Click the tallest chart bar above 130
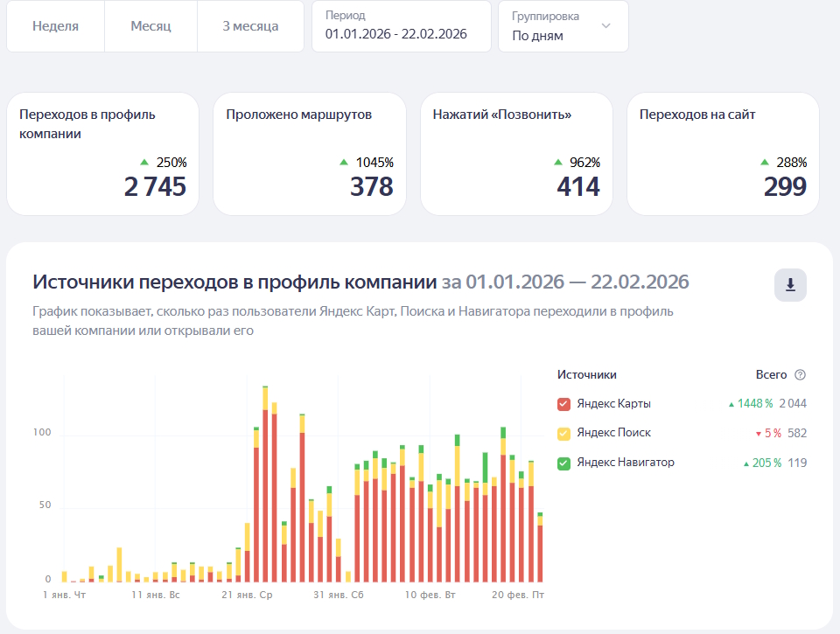Screen dimensions: 840x634 tap(265, 484)
